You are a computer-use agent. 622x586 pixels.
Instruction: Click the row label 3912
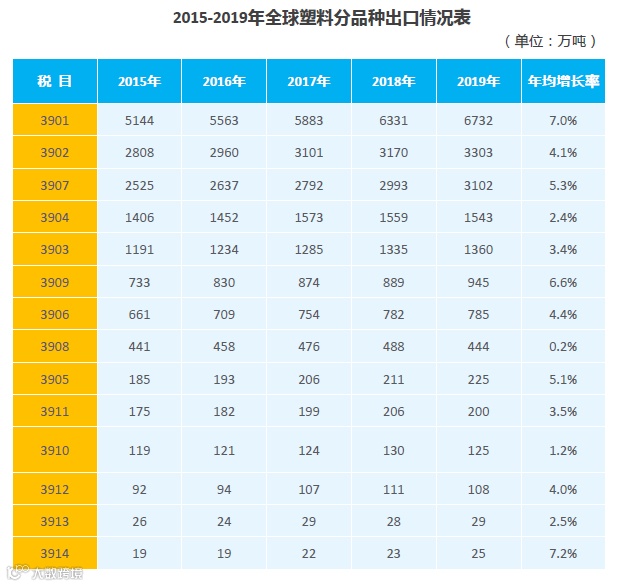click(x=55, y=489)
